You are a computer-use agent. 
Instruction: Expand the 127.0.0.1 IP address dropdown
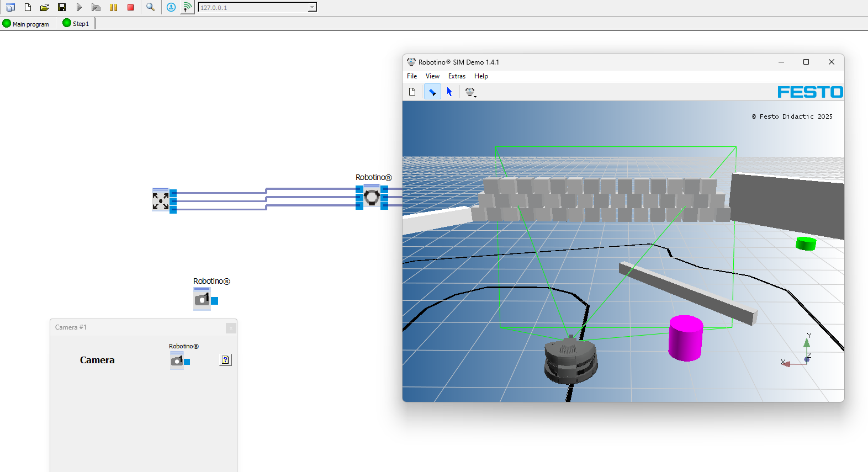pos(312,8)
